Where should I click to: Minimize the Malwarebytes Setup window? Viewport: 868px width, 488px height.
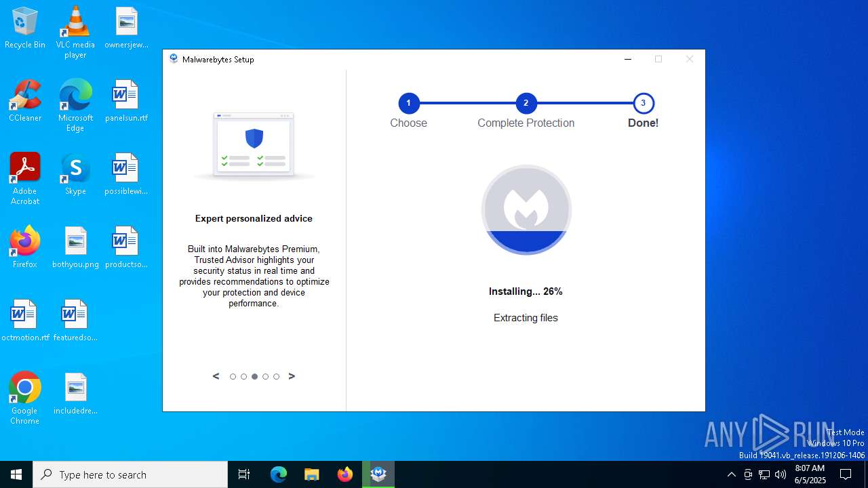(x=628, y=59)
